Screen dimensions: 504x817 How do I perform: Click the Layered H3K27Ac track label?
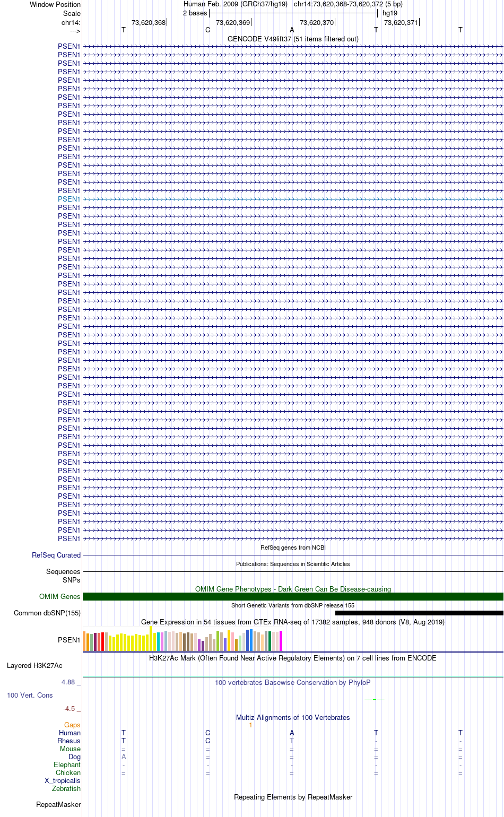click(x=34, y=665)
